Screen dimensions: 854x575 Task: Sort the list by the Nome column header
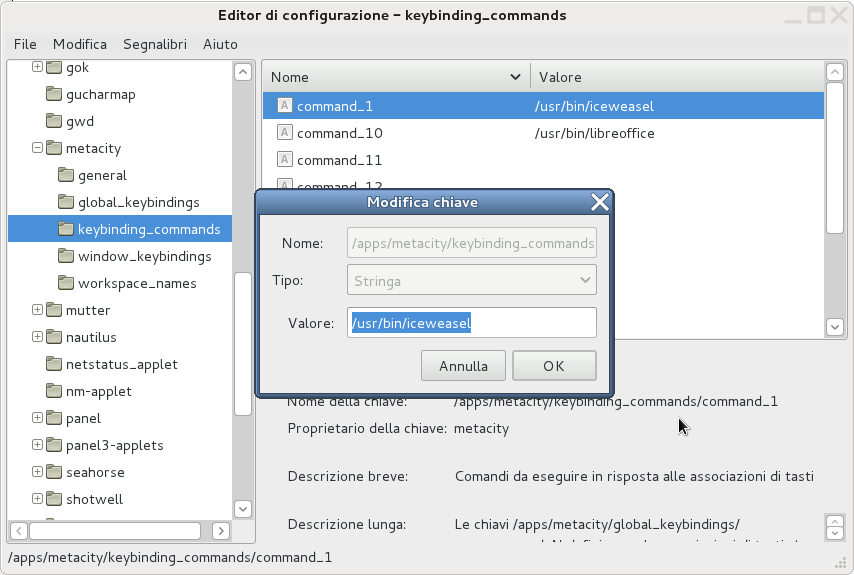click(x=390, y=77)
